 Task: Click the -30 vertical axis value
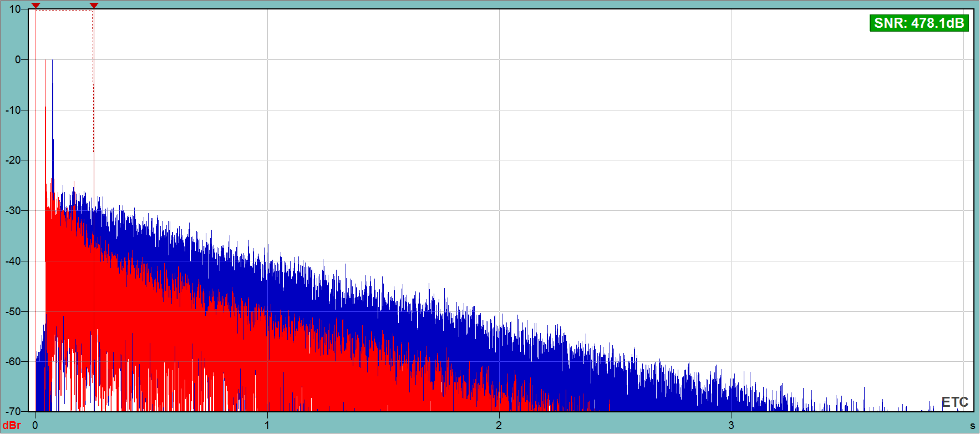[13, 210]
